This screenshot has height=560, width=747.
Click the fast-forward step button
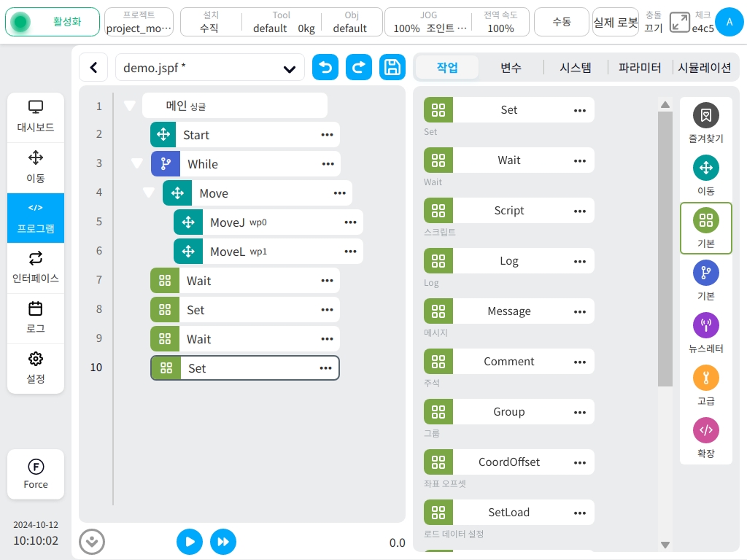tap(223, 542)
